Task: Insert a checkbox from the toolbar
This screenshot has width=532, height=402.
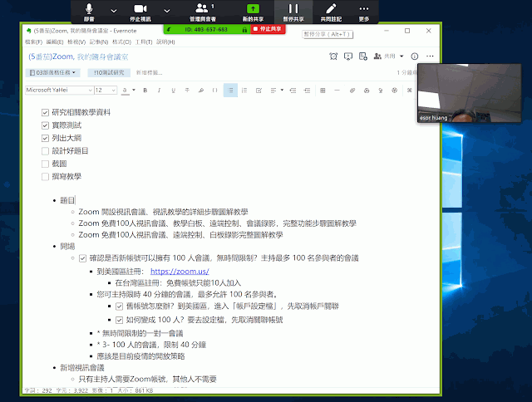Action: click(259, 91)
